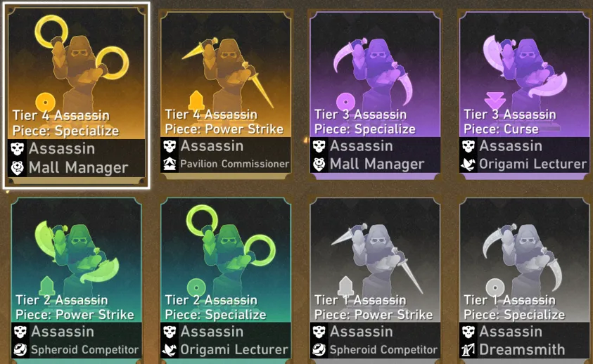Click the Spheroid Competitor ball icon on green card
593x364 pixels.
tap(20, 350)
